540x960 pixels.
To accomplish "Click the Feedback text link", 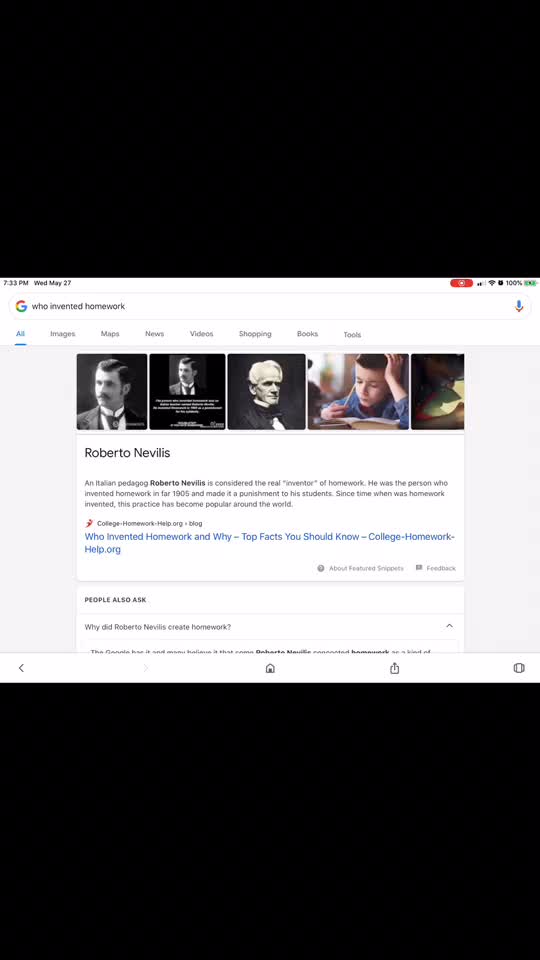I will click(x=441, y=568).
